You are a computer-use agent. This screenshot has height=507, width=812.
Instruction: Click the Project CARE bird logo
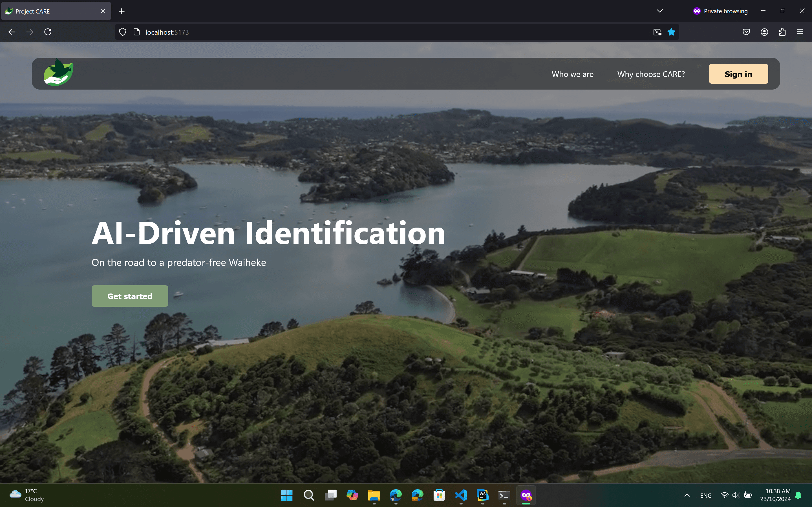coord(58,73)
